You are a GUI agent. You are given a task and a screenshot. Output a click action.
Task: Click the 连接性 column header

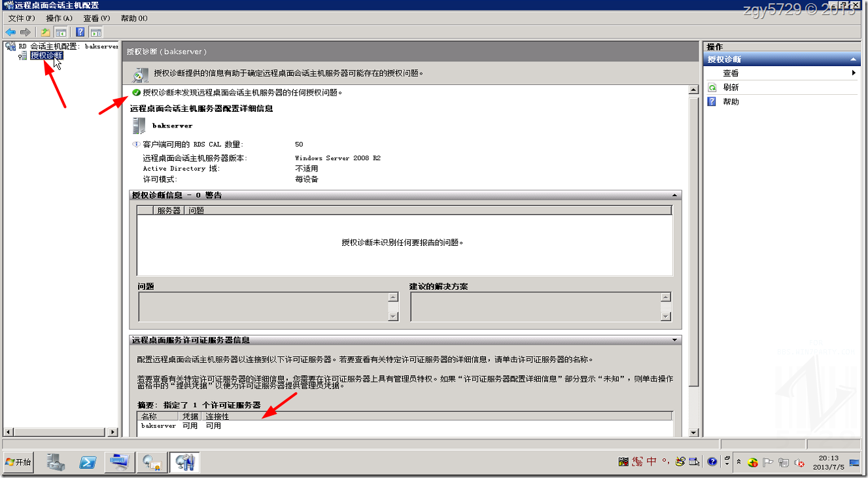437,416
